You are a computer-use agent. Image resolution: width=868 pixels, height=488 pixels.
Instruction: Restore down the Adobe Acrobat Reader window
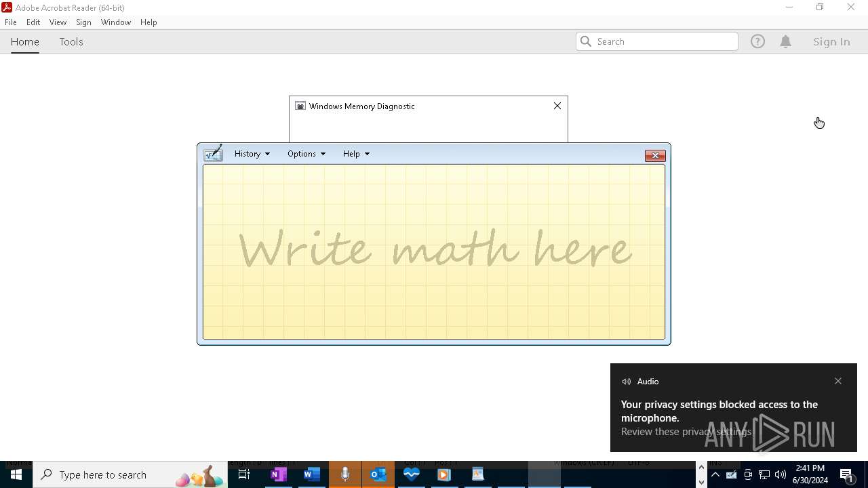pos(820,7)
